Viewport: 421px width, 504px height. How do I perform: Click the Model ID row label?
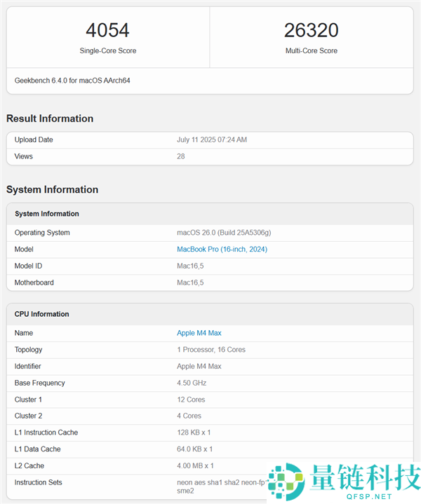point(29,266)
